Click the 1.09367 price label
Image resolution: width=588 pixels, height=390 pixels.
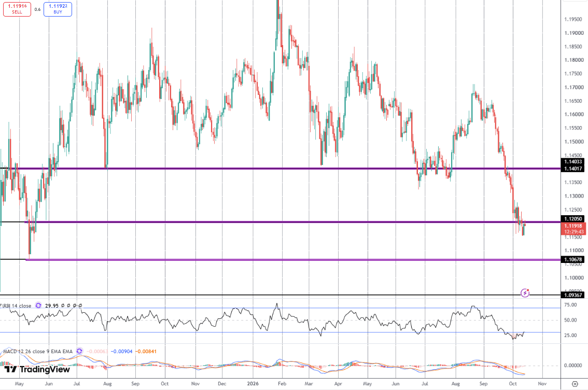coord(572,295)
